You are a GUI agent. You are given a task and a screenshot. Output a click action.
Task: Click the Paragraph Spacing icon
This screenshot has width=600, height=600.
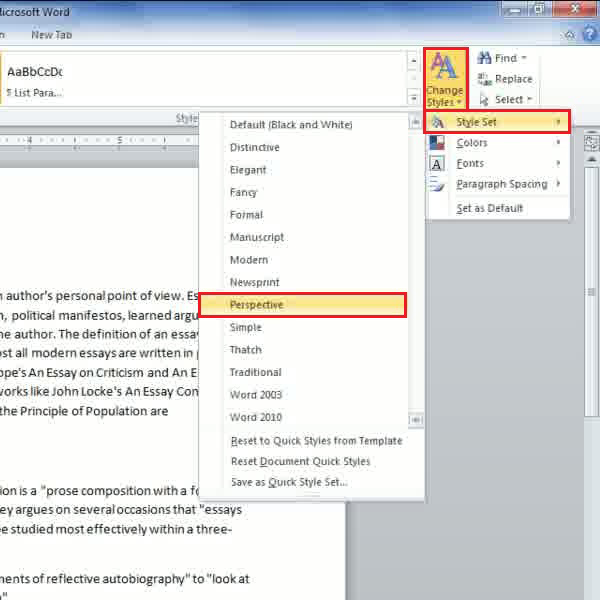(x=437, y=184)
